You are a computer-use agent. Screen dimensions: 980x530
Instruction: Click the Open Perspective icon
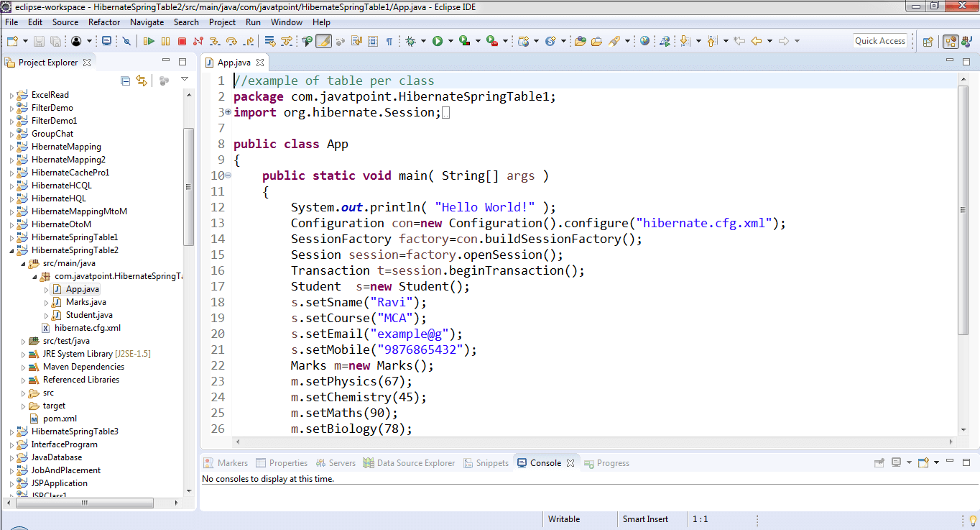pos(928,41)
